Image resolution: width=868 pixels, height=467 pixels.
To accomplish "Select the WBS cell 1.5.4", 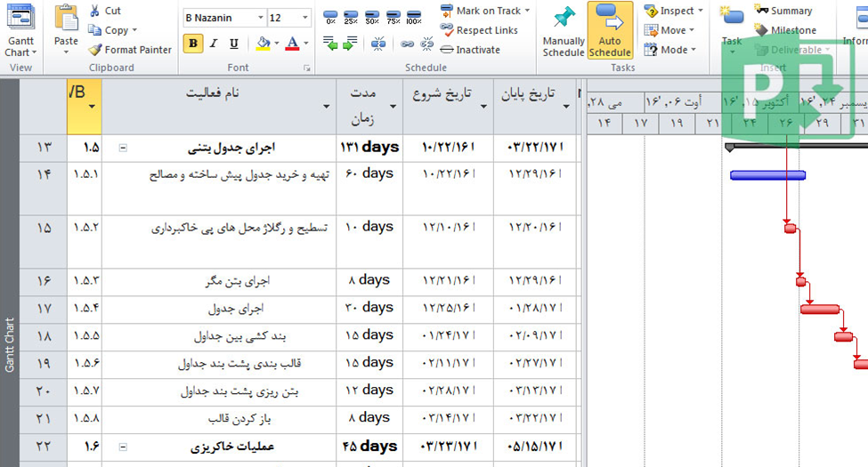I will click(x=85, y=309).
